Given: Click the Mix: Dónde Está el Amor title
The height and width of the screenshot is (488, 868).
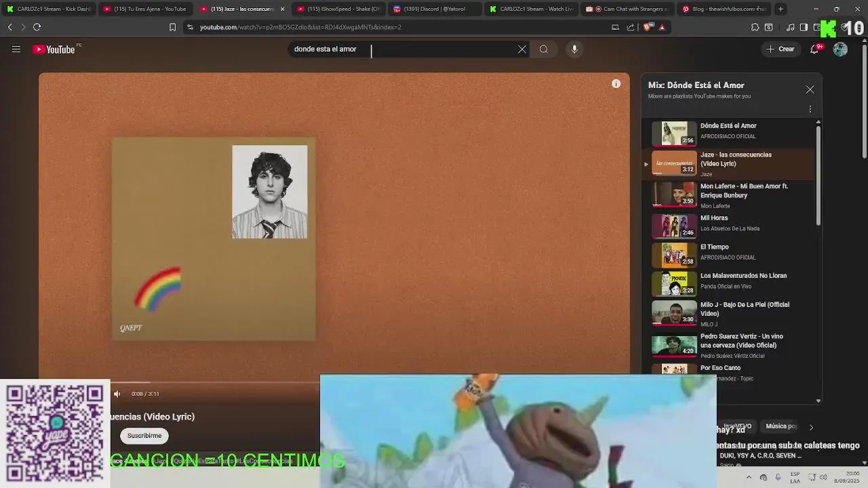Looking at the screenshot, I should 696,85.
